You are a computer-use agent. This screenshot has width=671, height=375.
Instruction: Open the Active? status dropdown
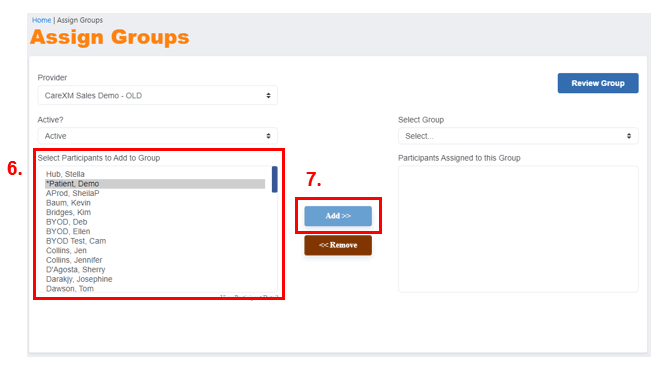[x=157, y=136]
